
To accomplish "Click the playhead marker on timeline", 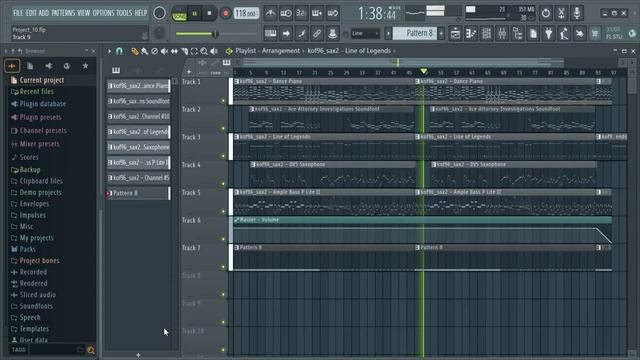I will [x=424, y=71].
